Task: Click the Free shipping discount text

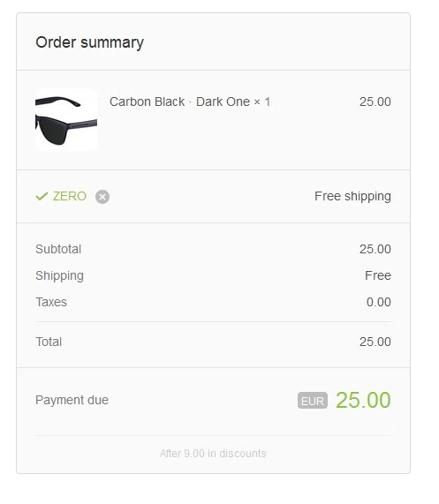Action: [352, 197]
